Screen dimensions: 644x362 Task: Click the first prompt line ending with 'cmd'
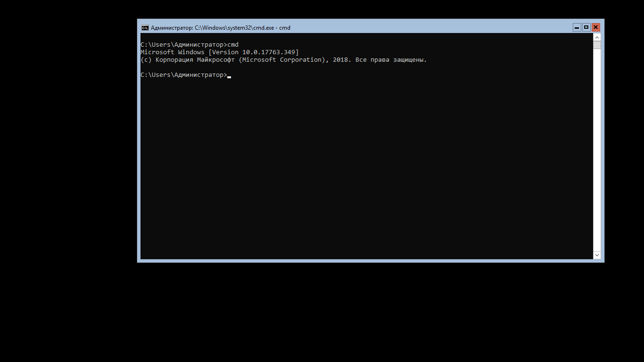(x=190, y=45)
